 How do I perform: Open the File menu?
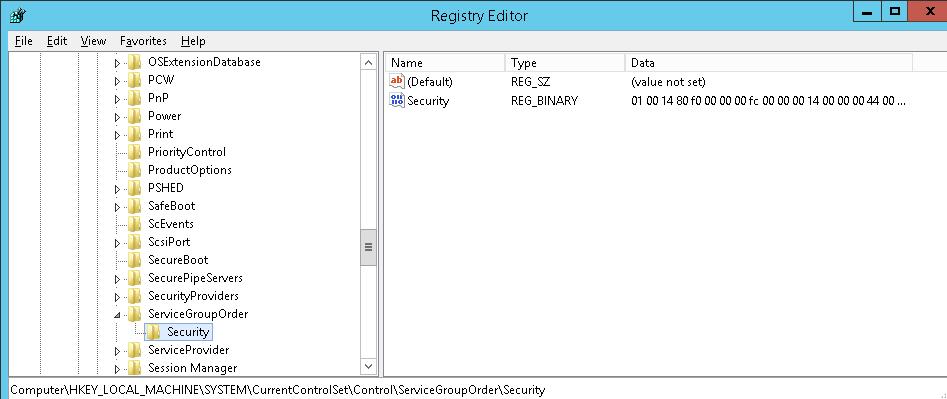24,41
